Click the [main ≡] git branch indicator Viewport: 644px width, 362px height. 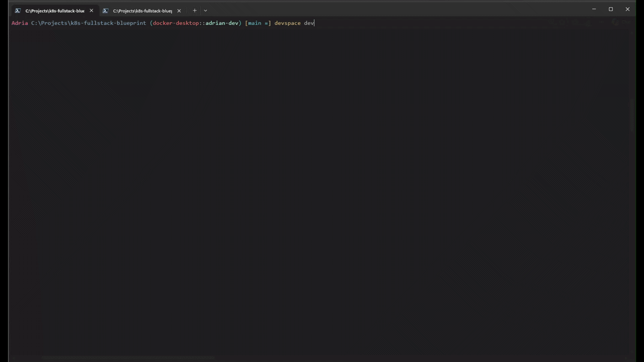(258, 23)
